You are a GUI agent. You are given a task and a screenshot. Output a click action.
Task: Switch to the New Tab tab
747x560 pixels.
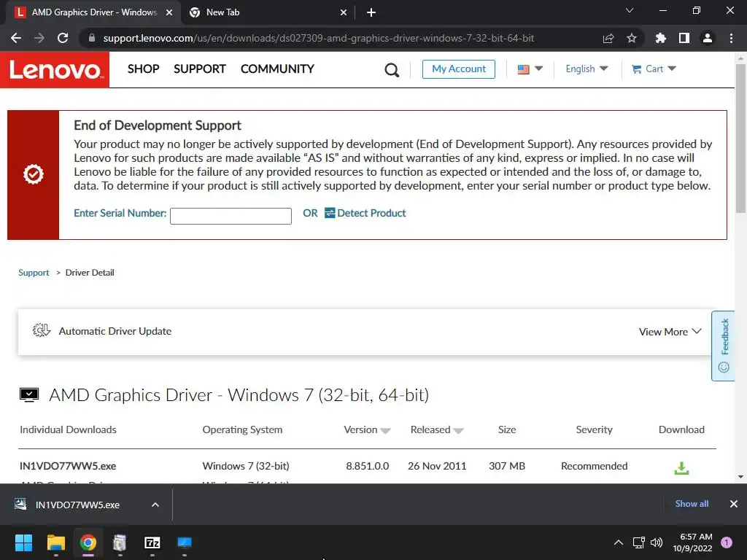(267, 12)
